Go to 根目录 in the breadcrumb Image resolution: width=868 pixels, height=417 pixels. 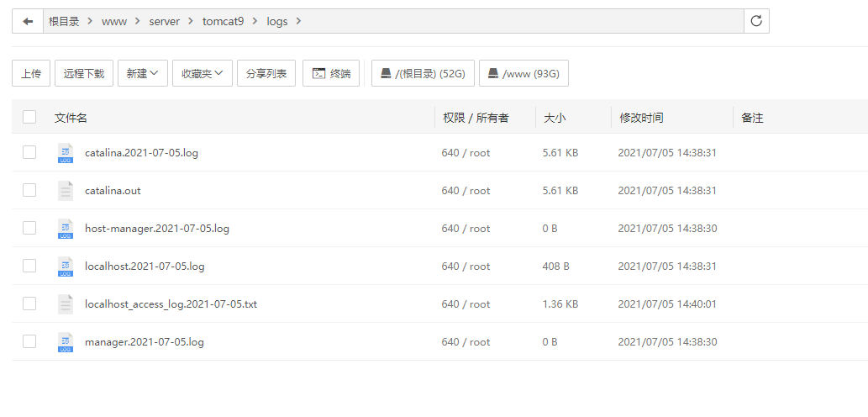tap(64, 22)
